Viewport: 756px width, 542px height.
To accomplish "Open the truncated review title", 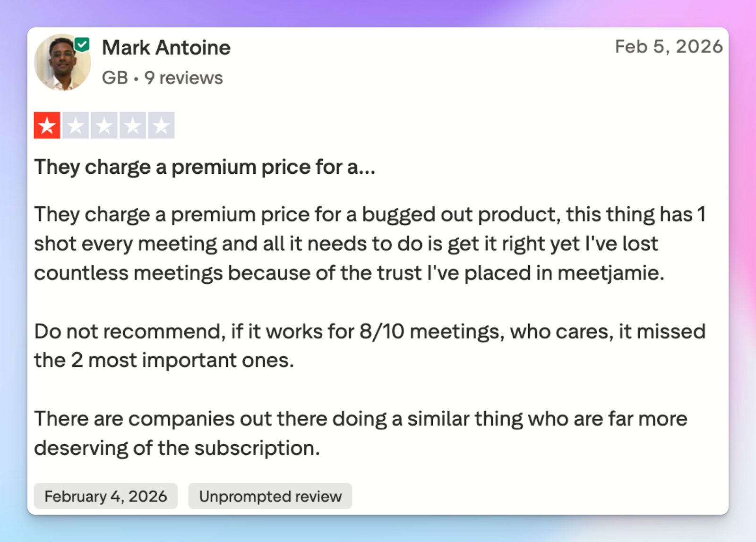I will pos(205,167).
